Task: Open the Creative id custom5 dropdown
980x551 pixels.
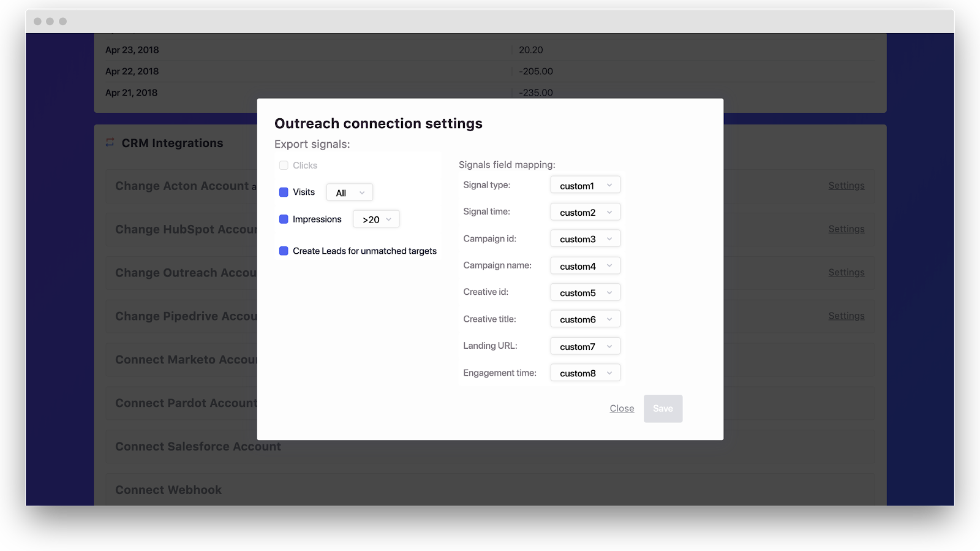Action: tap(585, 292)
